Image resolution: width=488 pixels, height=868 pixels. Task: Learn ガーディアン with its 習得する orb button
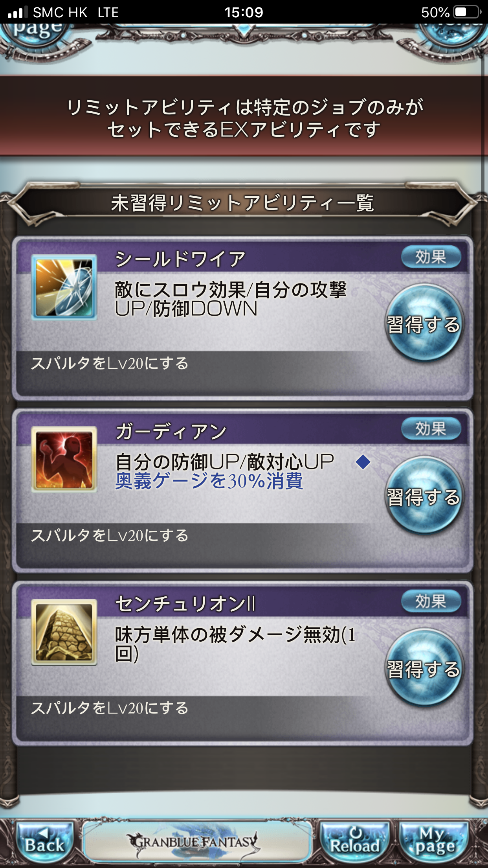click(x=424, y=495)
